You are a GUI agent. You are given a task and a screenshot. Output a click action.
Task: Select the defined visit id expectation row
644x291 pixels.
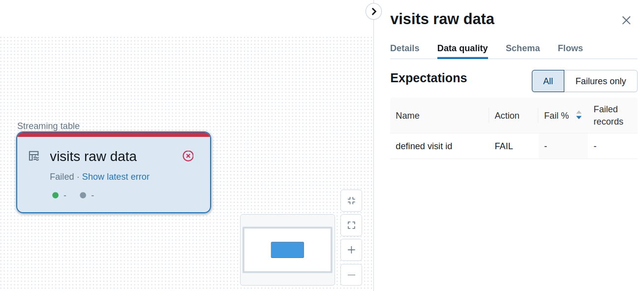[514, 146]
